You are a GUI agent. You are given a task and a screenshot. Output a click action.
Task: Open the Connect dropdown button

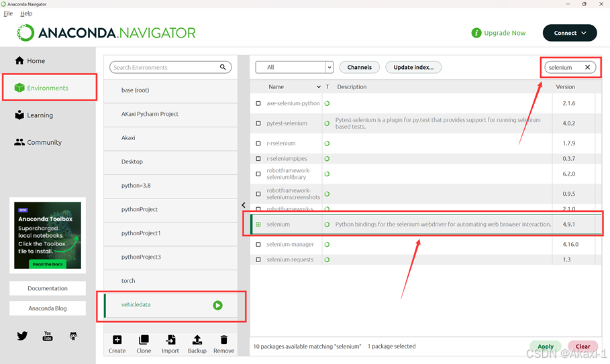570,33
